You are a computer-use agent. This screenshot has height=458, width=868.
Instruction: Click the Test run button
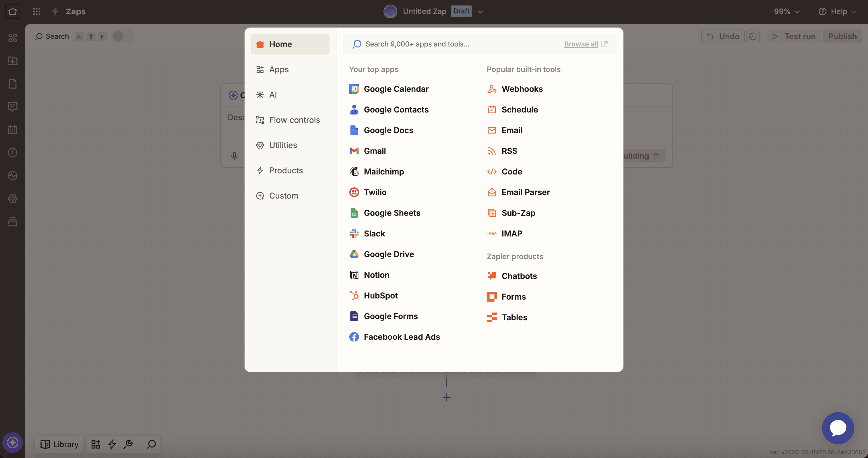(x=794, y=36)
